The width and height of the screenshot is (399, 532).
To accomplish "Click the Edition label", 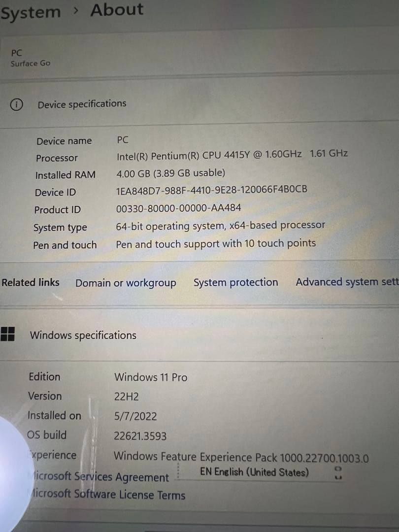I will (44, 377).
